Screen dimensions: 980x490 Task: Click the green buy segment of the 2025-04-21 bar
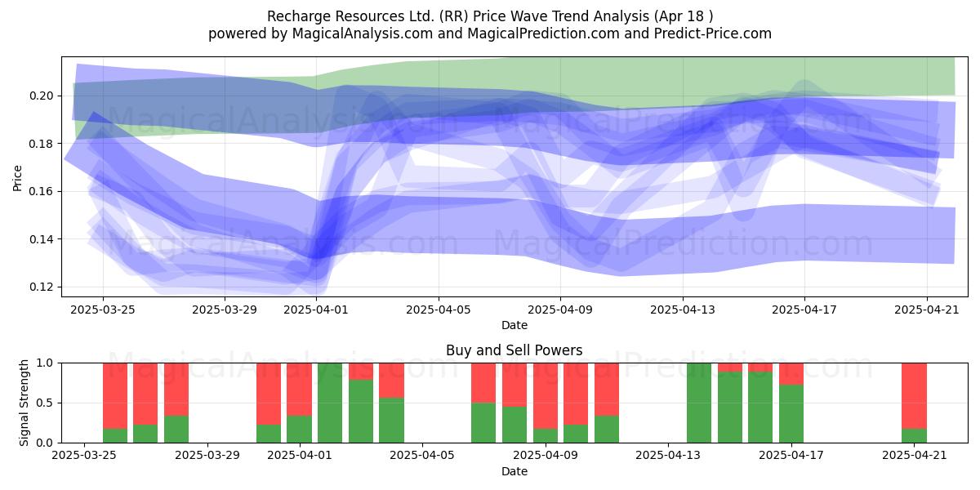tap(914, 436)
